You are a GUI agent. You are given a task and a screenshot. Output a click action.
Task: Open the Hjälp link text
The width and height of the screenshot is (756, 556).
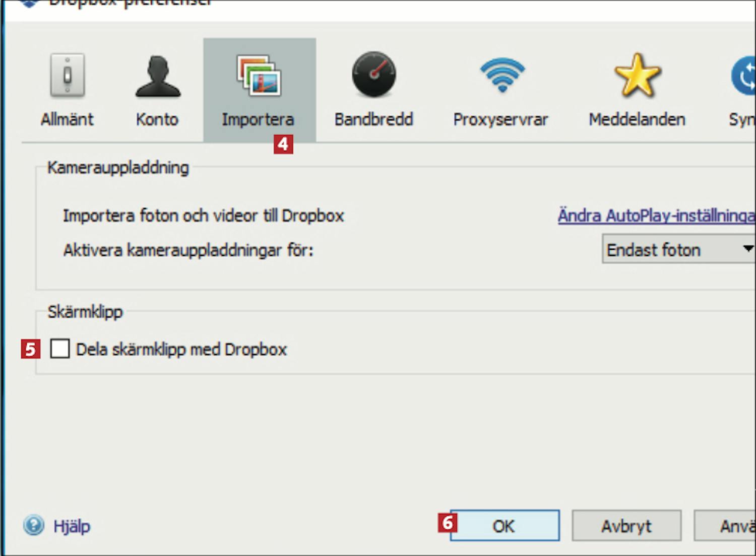72,526
